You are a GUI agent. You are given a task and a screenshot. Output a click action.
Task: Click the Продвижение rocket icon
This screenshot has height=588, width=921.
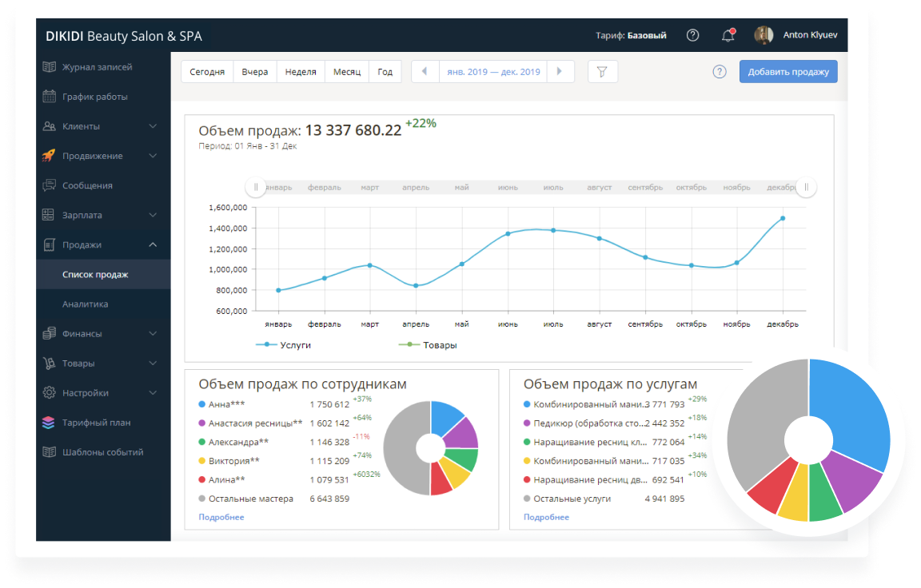click(50, 156)
